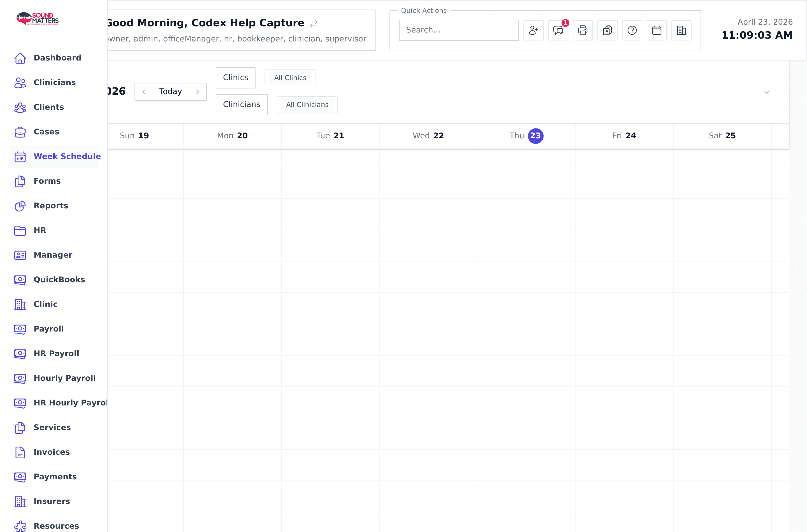Select the Sun 19 day header
The image size is (807, 532).
click(x=134, y=136)
